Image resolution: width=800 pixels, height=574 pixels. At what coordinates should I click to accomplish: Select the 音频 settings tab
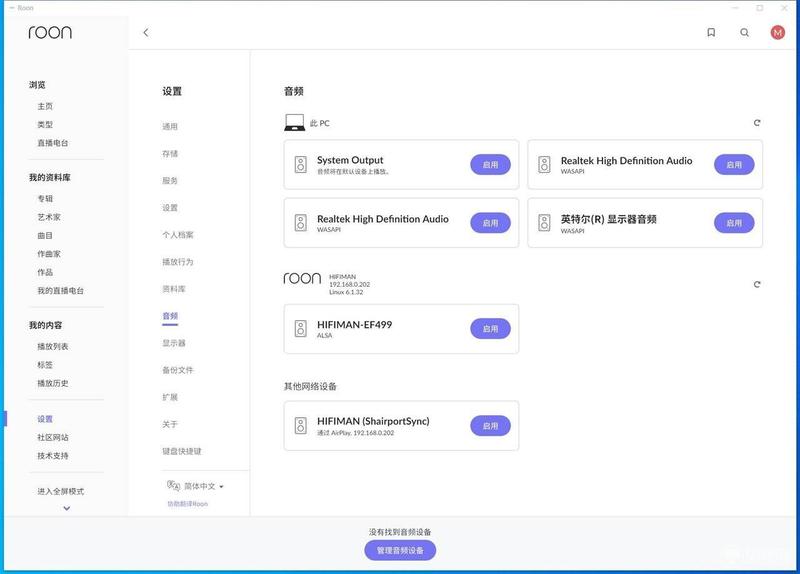pyautogui.click(x=170, y=316)
